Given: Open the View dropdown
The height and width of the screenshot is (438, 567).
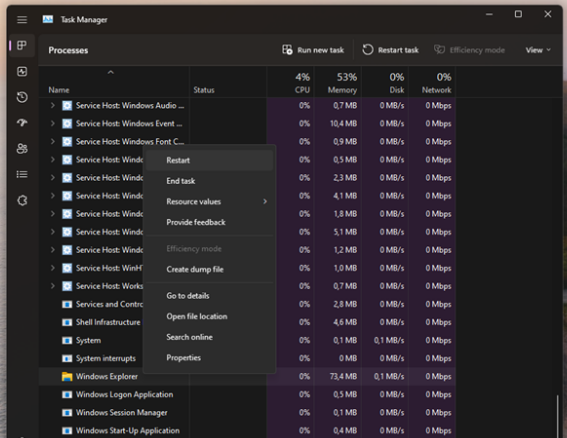Looking at the screenshot, I should point(538,50).
